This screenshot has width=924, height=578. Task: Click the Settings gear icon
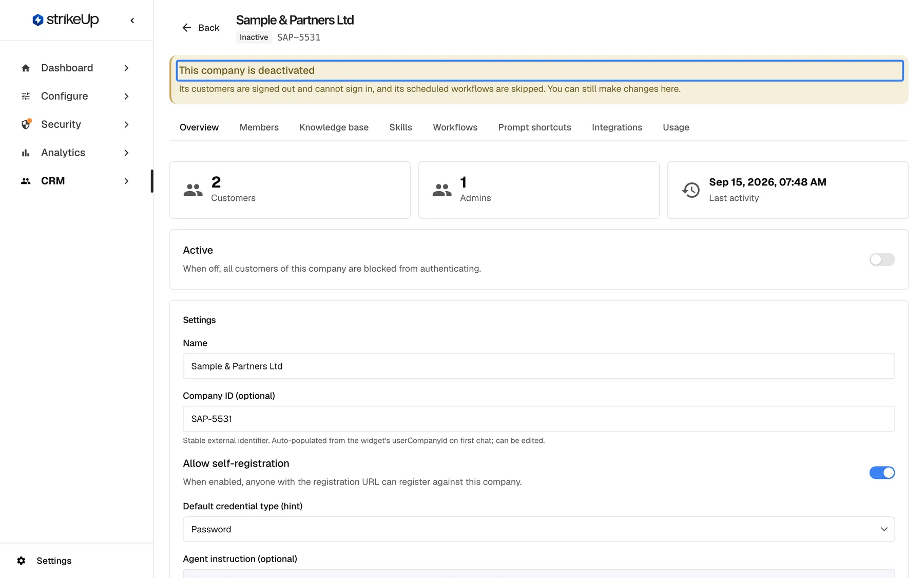click(x=21, y=561)
